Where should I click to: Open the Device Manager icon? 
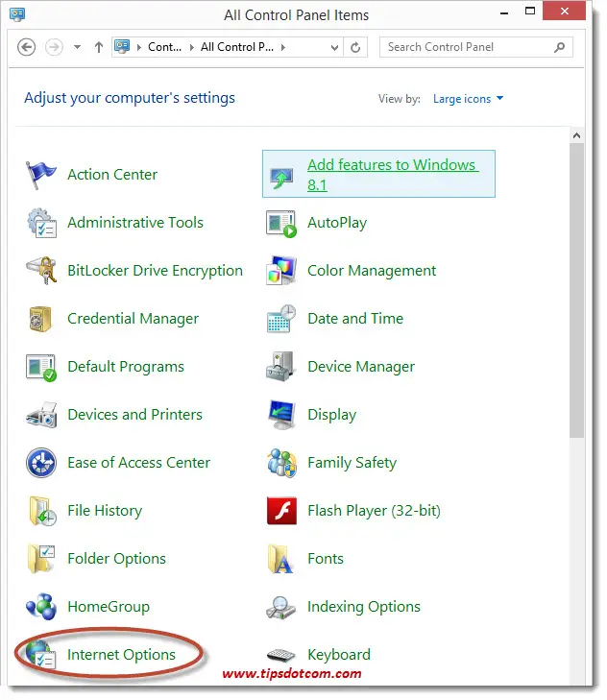[281, 367]
